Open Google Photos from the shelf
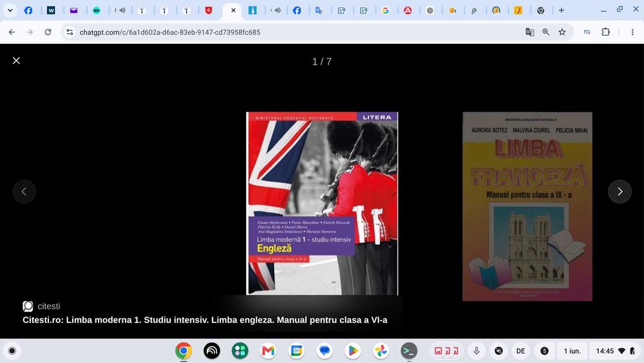Viewport: 644px width, 363px height. [x=381, y=351]
